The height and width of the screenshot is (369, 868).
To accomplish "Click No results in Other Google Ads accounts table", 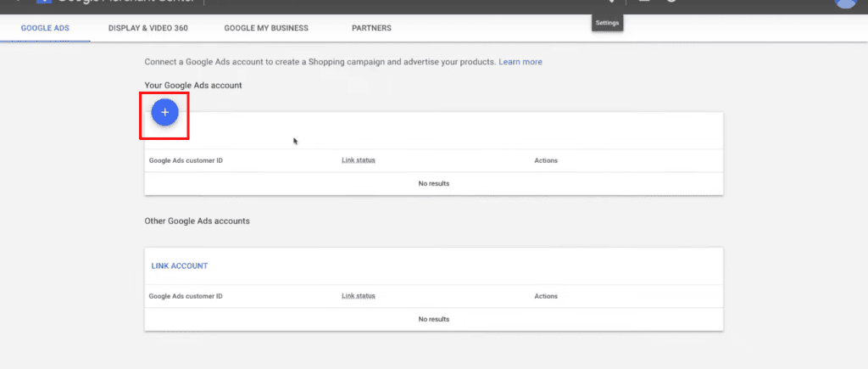I will (x=433, y=319).
